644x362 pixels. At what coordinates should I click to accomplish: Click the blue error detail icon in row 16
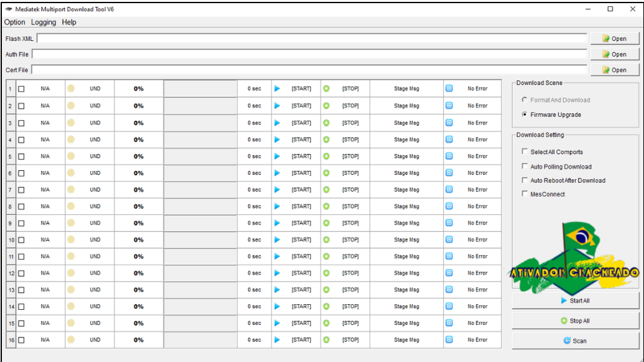tap(449, 339)
